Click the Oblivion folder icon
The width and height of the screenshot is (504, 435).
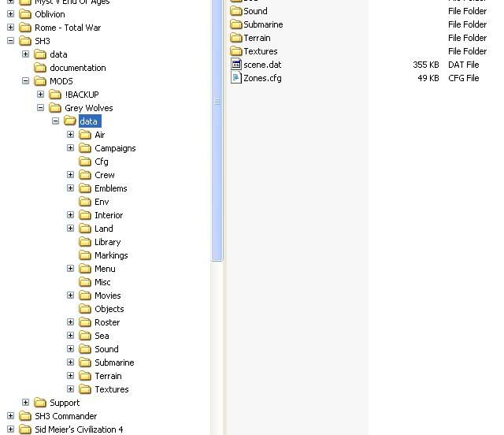coord(25,14)
